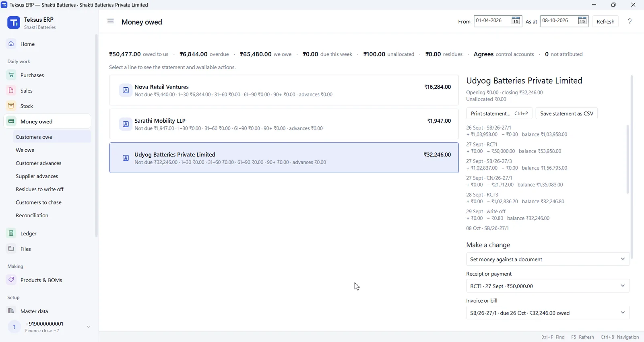
Task: Click the user avatar question icon
Action: pos(14,327)
